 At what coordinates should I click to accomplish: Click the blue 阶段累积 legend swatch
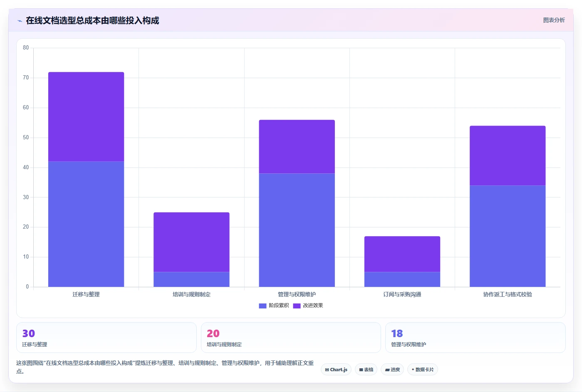(263, 306)
